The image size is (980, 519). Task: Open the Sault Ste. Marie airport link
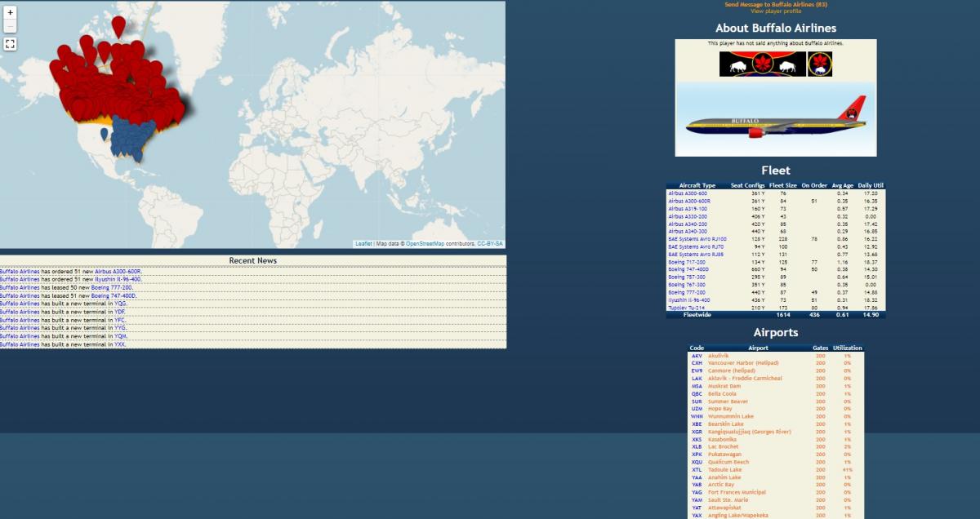pyautogui.click(x=728, y=500)
